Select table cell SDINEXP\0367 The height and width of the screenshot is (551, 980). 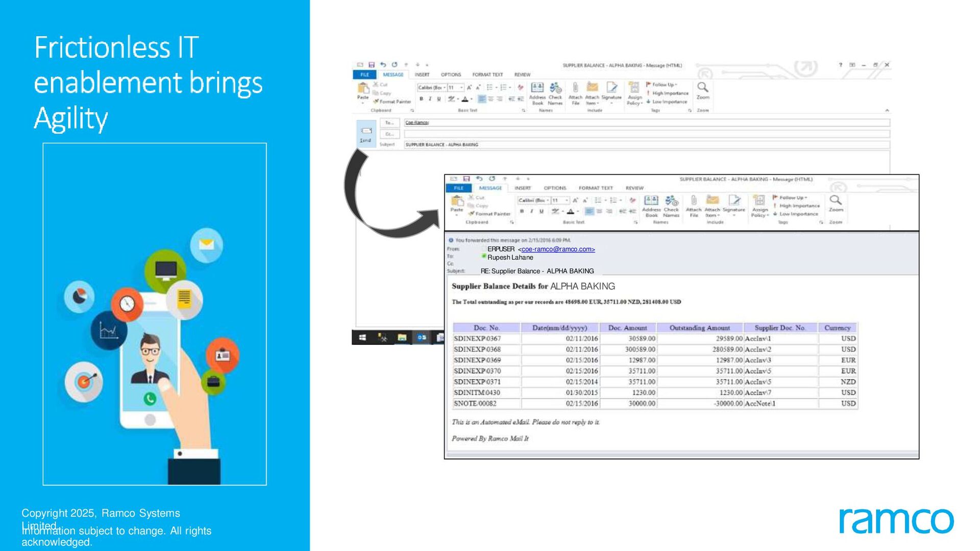point(487,339)
